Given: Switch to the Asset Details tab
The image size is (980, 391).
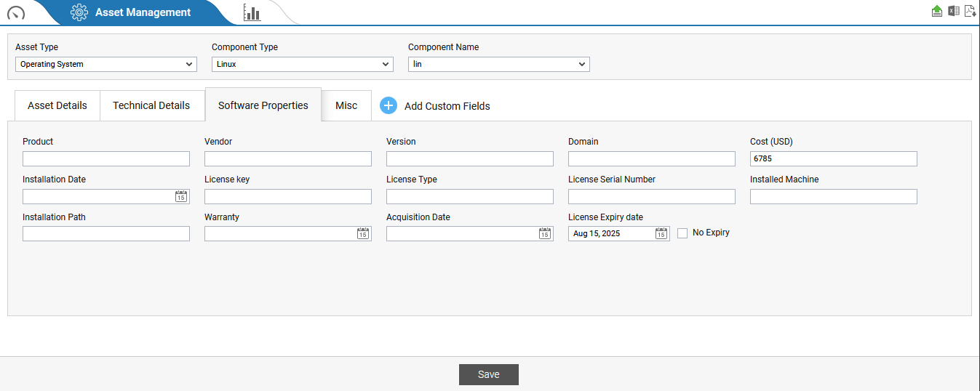Looking at the screenshot, I should pos(57,105).
